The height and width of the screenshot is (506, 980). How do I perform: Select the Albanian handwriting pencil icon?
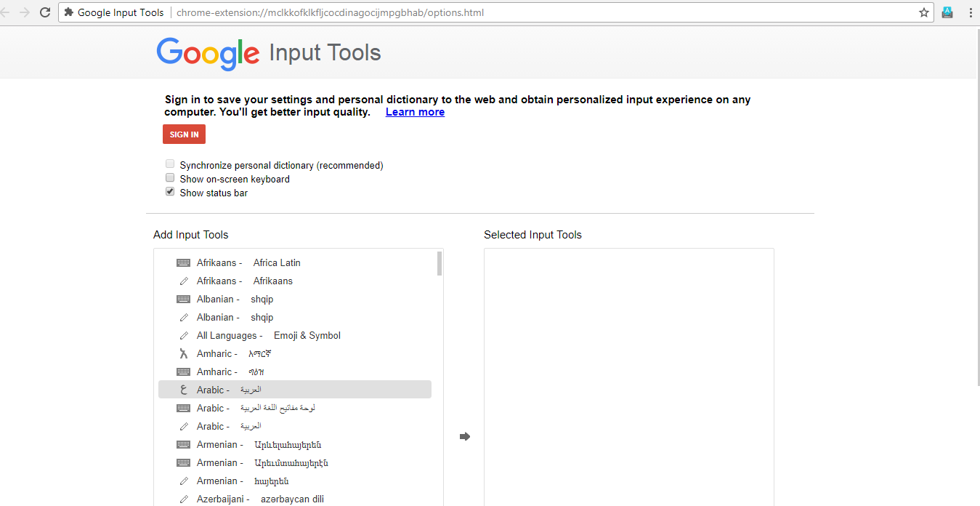pyautogui.click(x=184, y=318)
